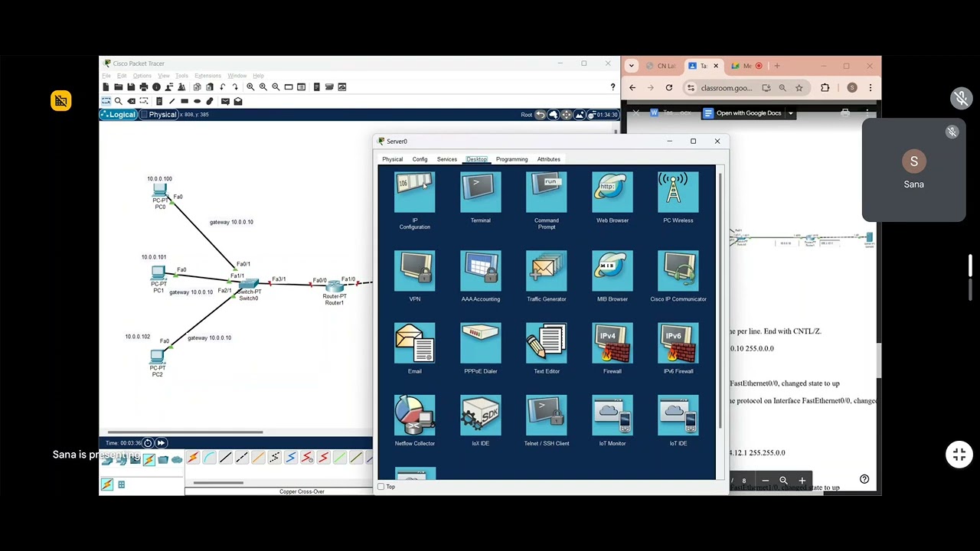Select the Delete tool in Packet Tracer
Viewport: 980px width, 551px height.
(132, 101)
